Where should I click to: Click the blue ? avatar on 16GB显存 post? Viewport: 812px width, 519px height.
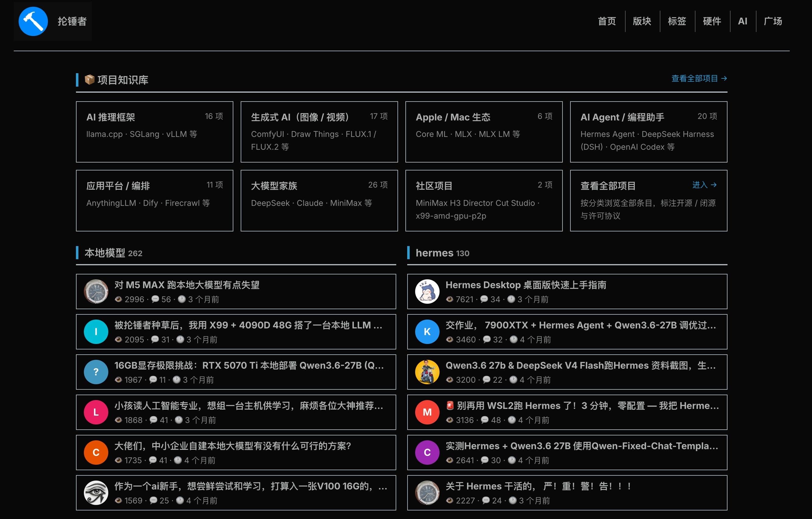tap(96, 372)
